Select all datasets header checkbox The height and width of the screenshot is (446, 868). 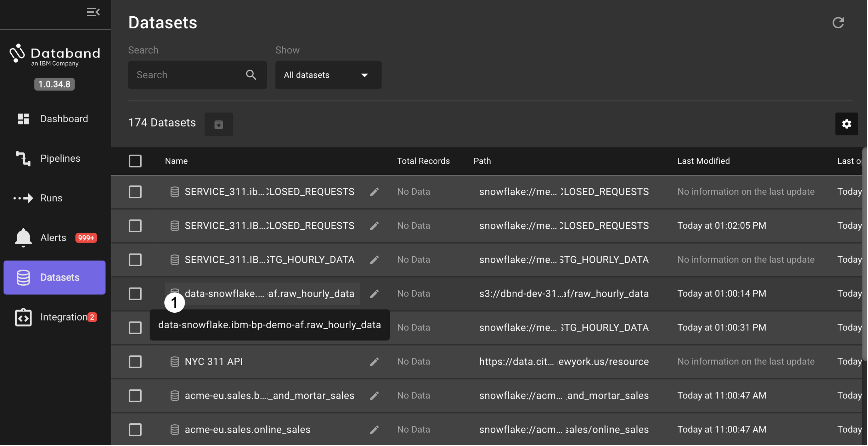[x=135, y=161]
